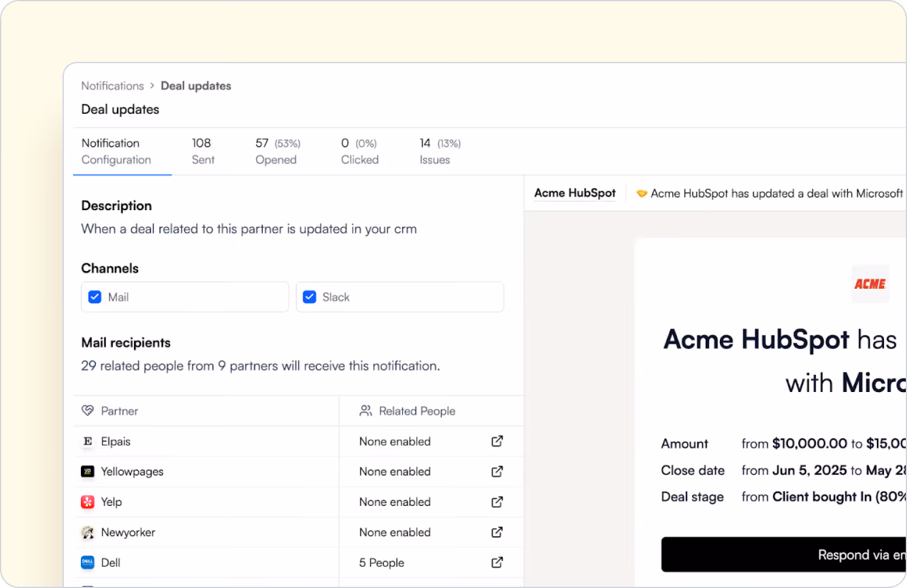
Task: Click the Respond via email button
Action: coord(827,554)
